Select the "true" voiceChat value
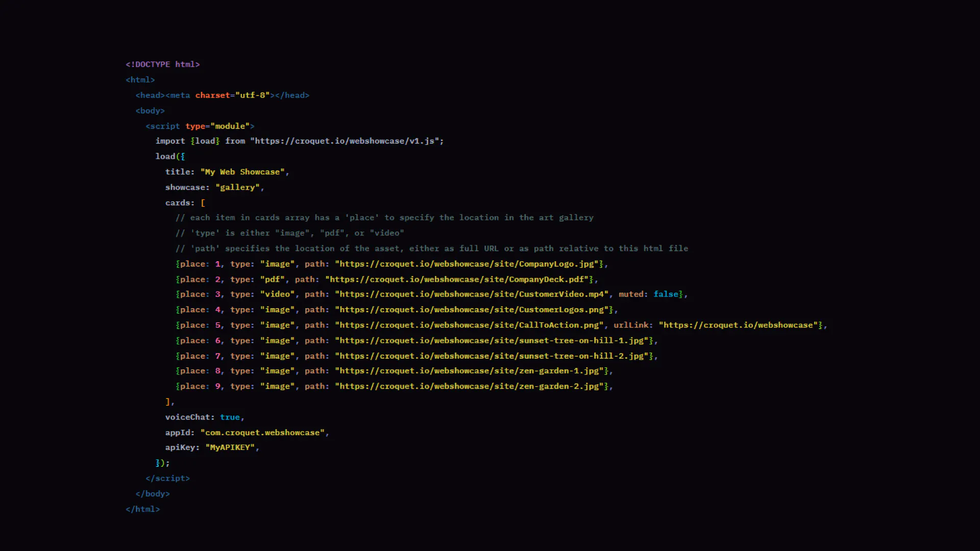 point(230,417)
